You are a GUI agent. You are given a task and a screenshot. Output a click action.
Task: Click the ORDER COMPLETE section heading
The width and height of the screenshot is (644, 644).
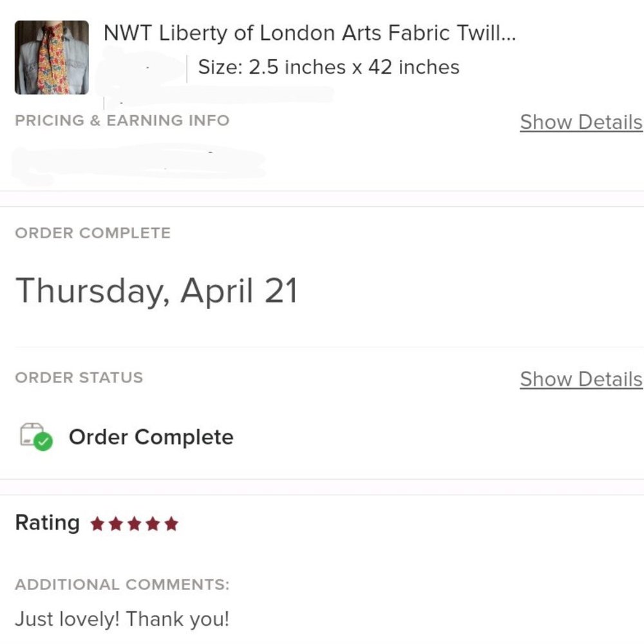click(93, 233)
